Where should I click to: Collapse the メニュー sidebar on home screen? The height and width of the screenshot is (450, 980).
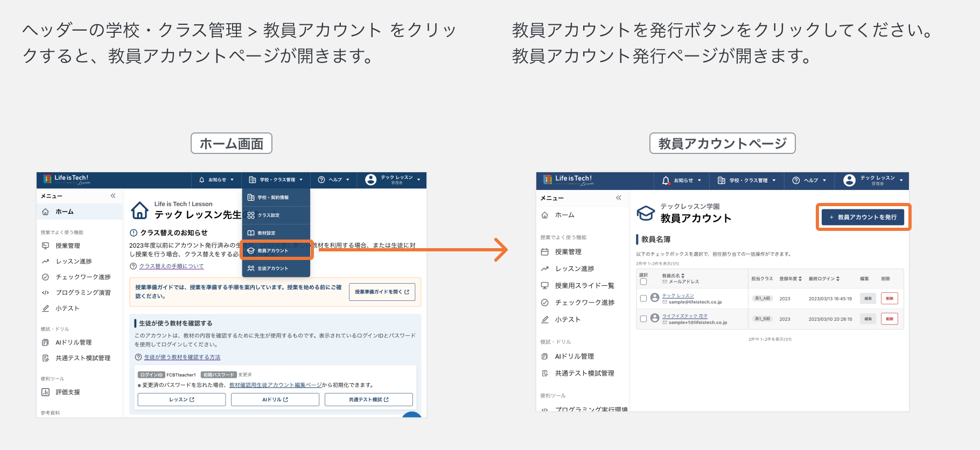point(113,196)
